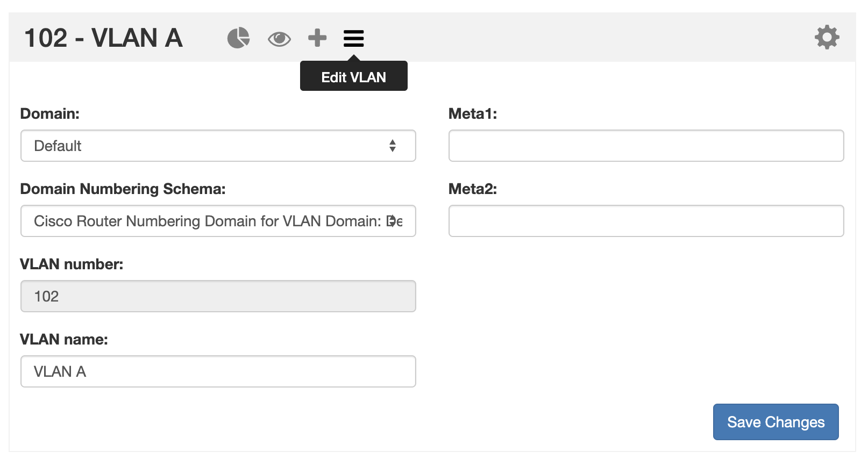Screen dimensions: 868x459
Task: Click the Edit VLAN hamburger icon
Action: tap(353, 38)
